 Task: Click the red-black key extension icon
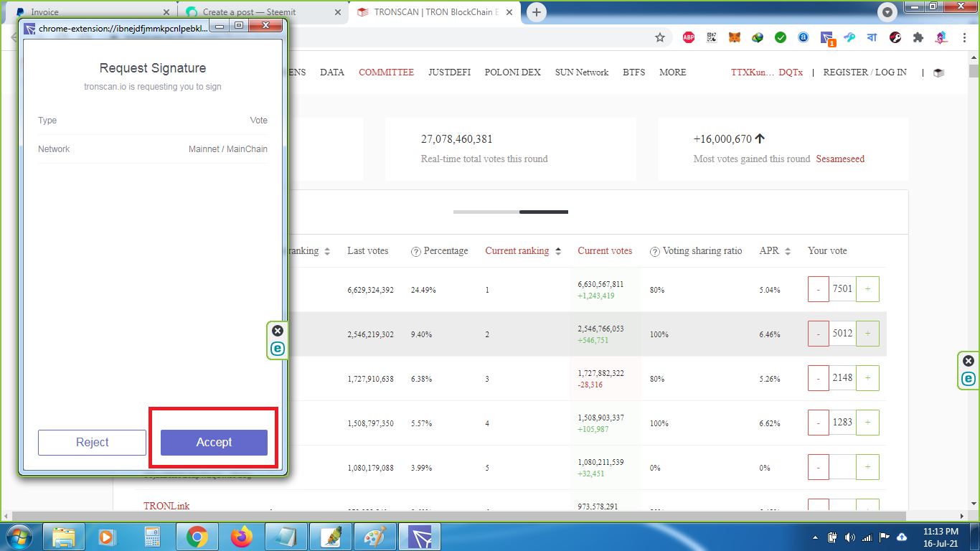895,37
